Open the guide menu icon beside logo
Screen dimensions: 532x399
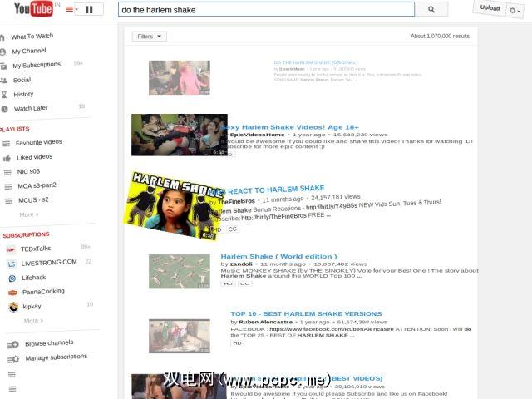coord(71,9)
